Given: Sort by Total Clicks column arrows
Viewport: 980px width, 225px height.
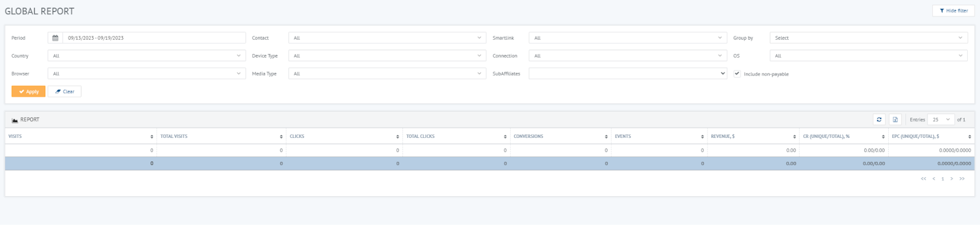Looking at the screenshot, I should [x=505, y=137].
